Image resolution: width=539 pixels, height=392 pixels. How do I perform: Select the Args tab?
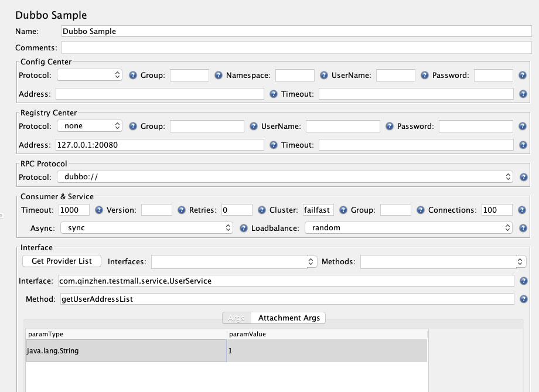click(x=237, y=318)
